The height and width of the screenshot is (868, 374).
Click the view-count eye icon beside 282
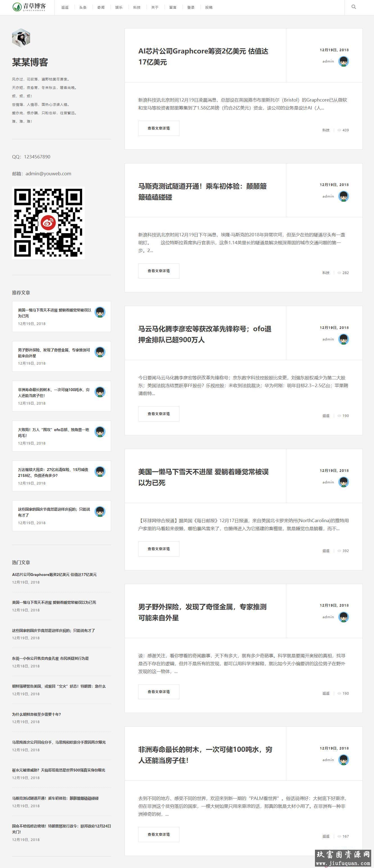click(x=339, y=273)
